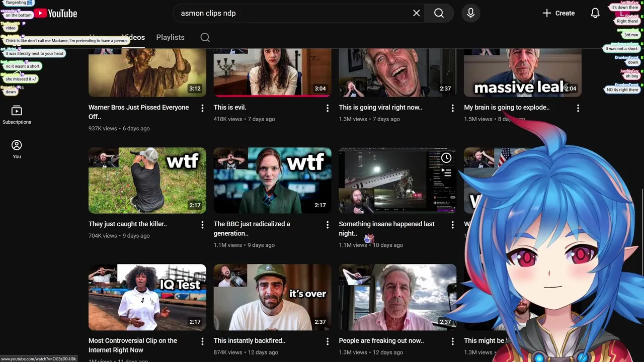Screen dimensions: 644x362
Task: Open menu for Warner Bros Just Pissed video
Action: point(202,108)
